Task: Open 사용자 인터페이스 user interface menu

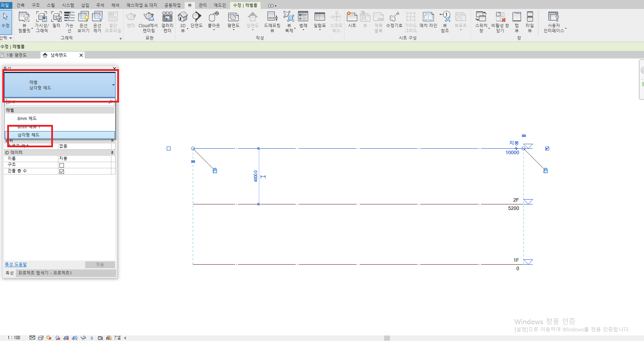Action: 554,22
